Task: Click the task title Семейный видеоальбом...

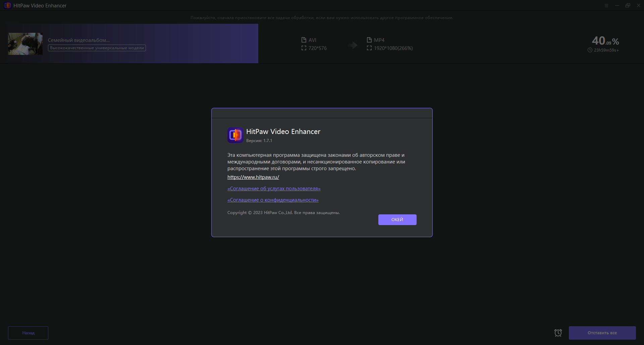Action: (x=79, y=40)
